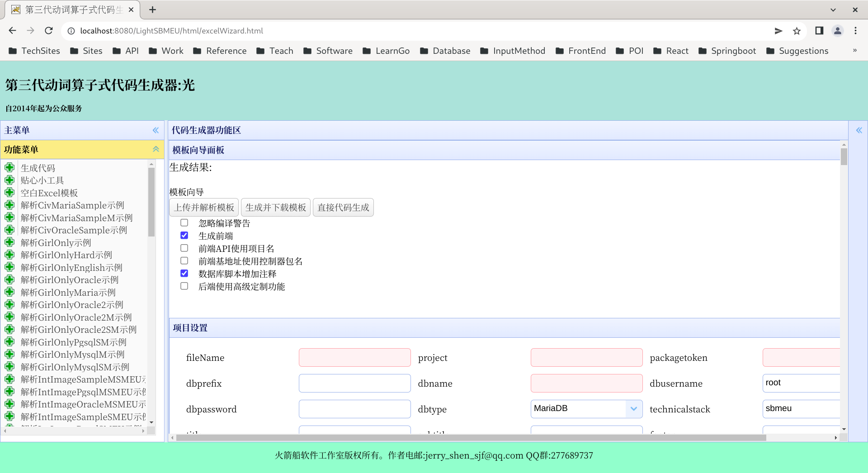868x473 pixels.
Task: Click 生成并下载模板 button
Action: pyautogui.click(x=276, y=208)
